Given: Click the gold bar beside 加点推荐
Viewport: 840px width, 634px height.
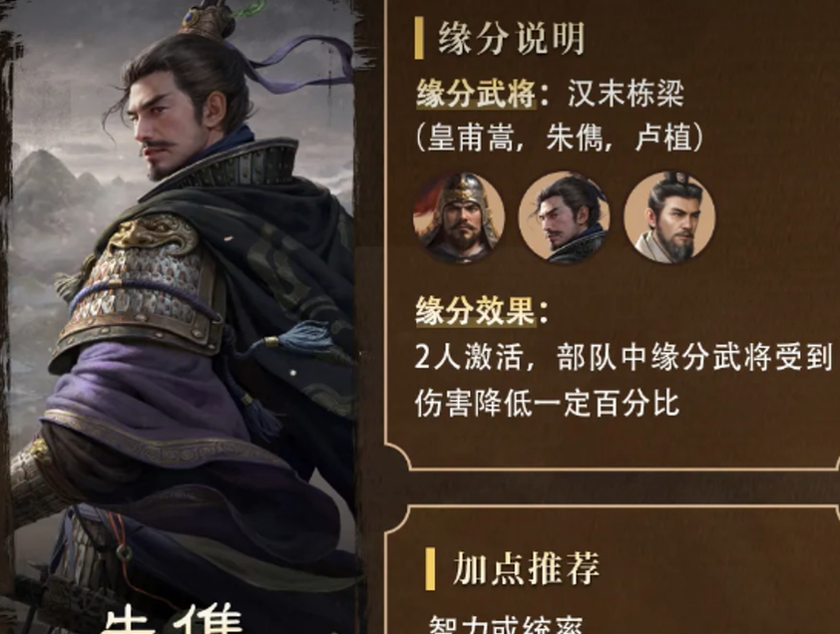Looking at the screenshot, I should [x=430, y=568].
